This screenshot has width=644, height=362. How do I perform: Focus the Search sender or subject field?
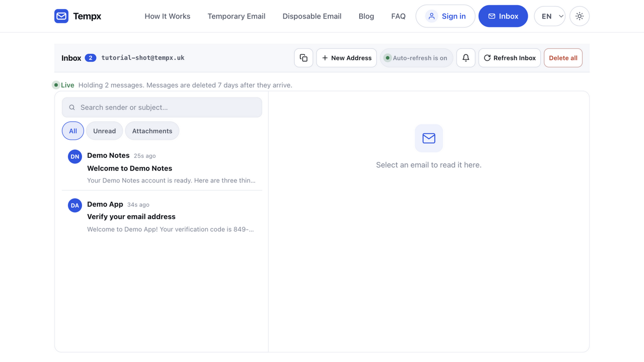(162, 107)
